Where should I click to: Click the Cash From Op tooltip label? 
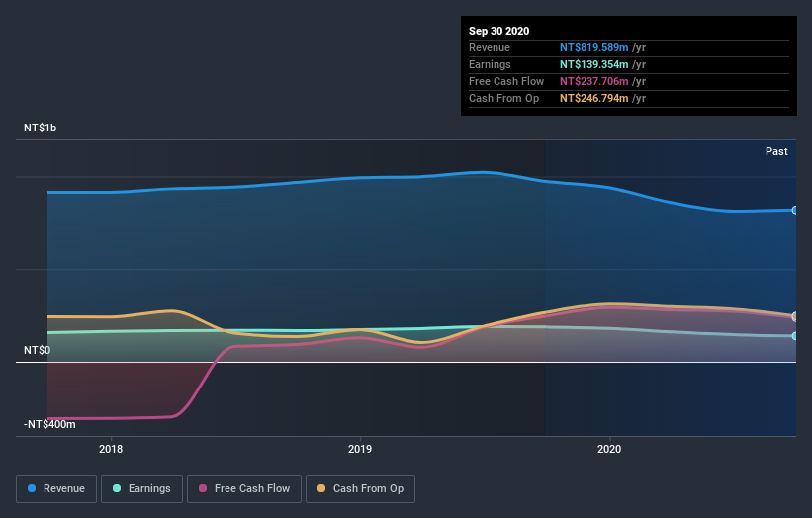click(503, 98)
